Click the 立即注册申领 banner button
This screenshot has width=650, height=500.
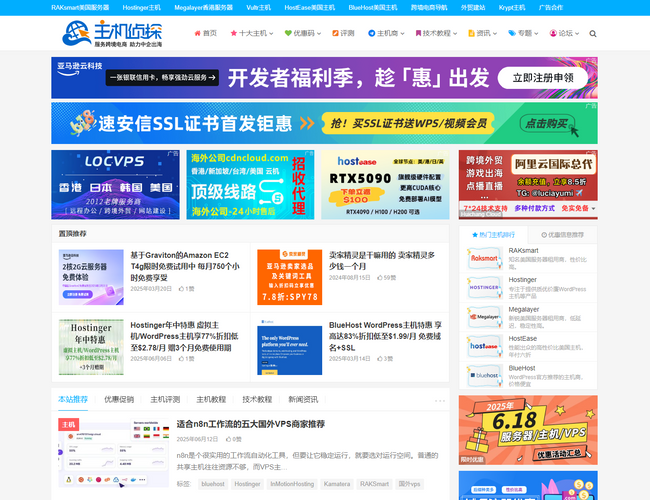point(543,77)
